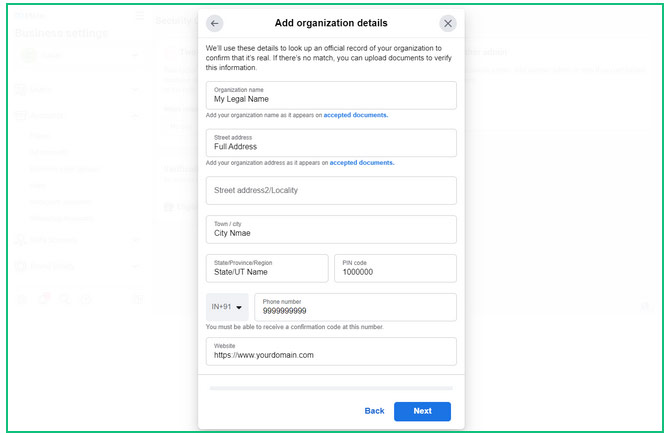
Task: Click the Phone number input field
Action: 355,307
